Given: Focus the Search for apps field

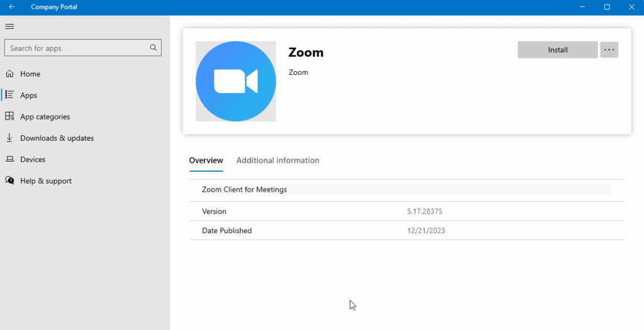Looking at the screenshot, I should point(75,48).
